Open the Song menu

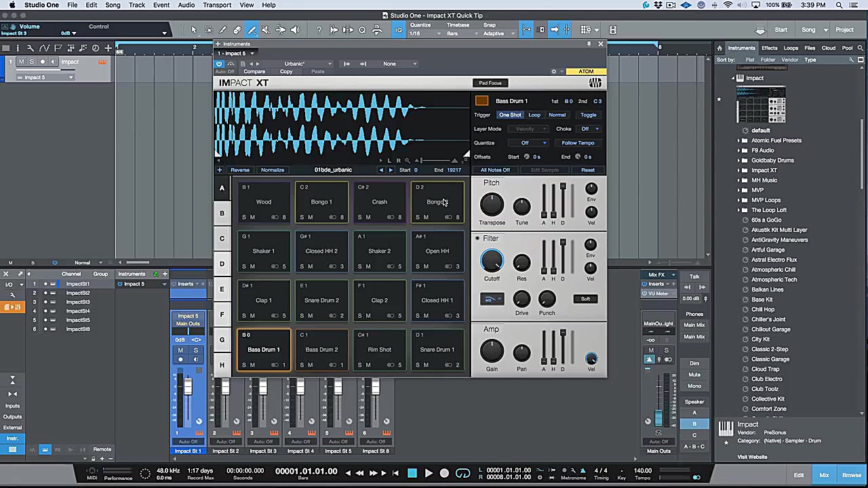tap(113, 5)
